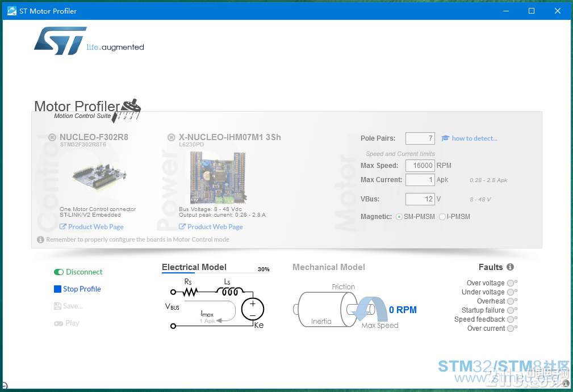Click Stop Profile button
This screenshot has height=392, width=573.
tap(77, 289)
